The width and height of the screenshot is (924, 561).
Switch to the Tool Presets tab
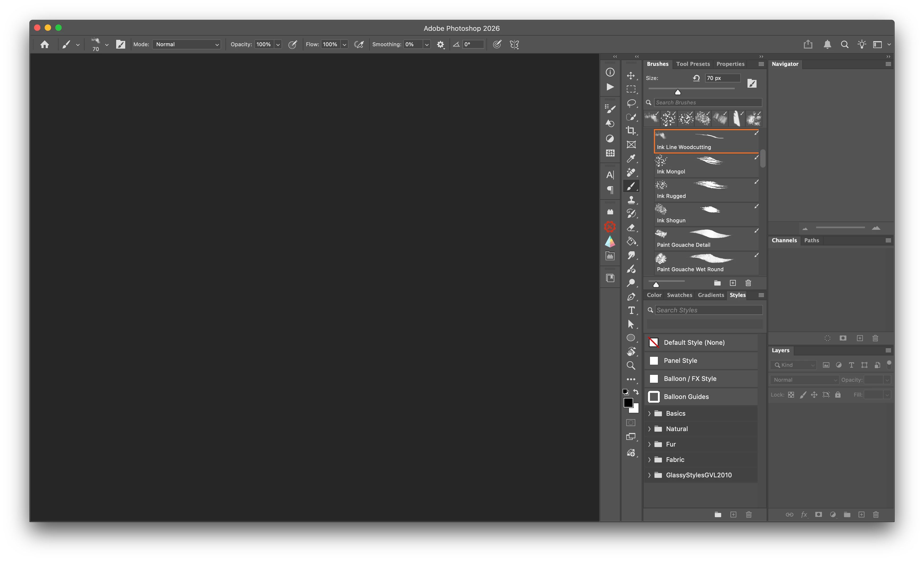pos(693,64)
